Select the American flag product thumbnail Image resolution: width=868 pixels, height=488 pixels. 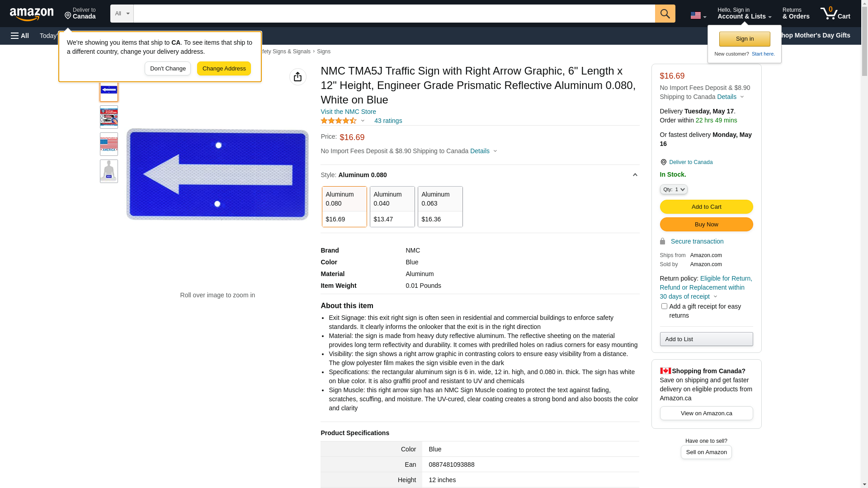point(109,144)
